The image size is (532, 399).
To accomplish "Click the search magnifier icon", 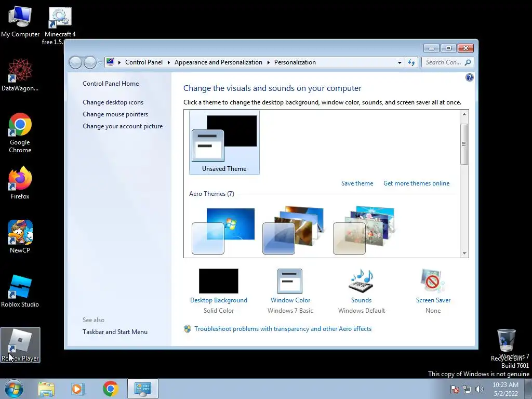I will click(468, 62).
